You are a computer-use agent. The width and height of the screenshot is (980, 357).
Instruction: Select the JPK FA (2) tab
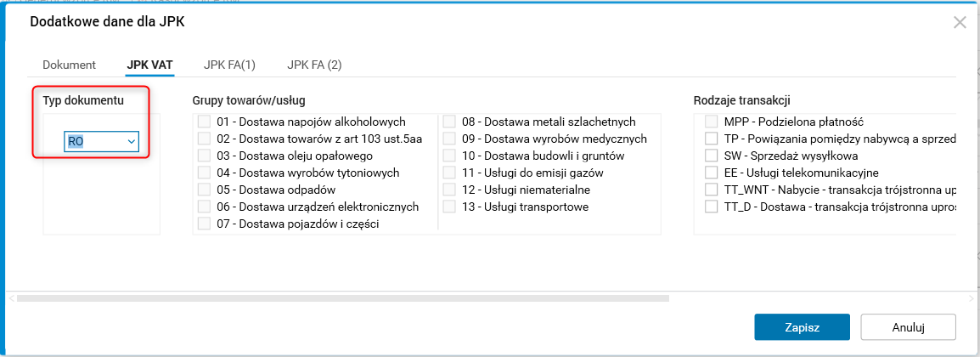click(314, 65)
